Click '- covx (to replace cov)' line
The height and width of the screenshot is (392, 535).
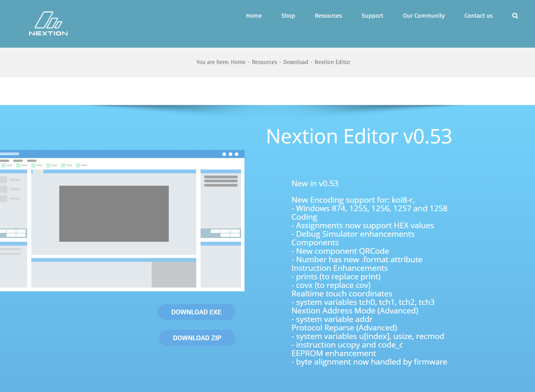(x=331, y=285)
